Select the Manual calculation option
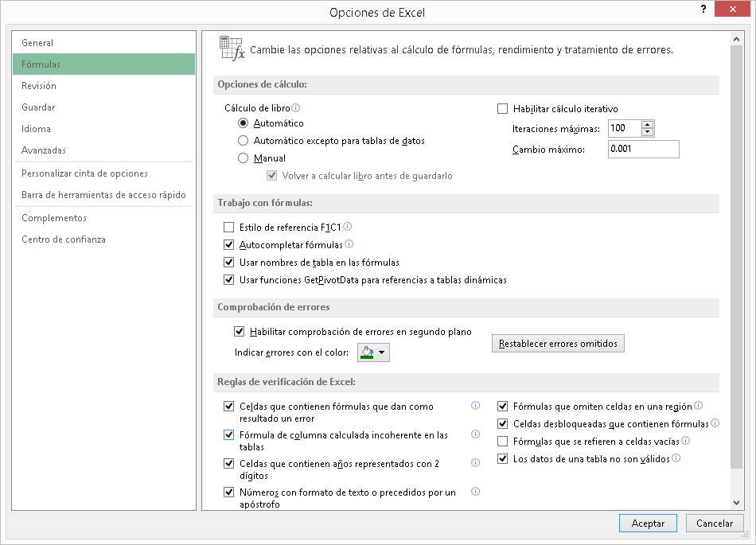756x545 pixels. pyautogui.click(x=243, y=158)
